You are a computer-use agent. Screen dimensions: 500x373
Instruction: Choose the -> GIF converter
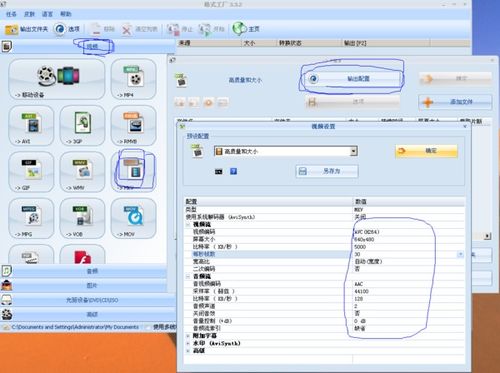pos(31,172)
